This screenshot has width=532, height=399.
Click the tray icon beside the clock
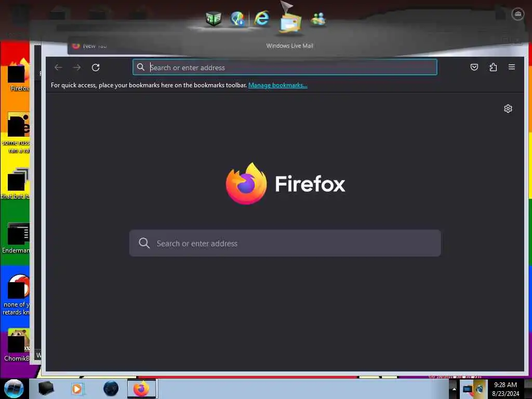pos(480,389)
